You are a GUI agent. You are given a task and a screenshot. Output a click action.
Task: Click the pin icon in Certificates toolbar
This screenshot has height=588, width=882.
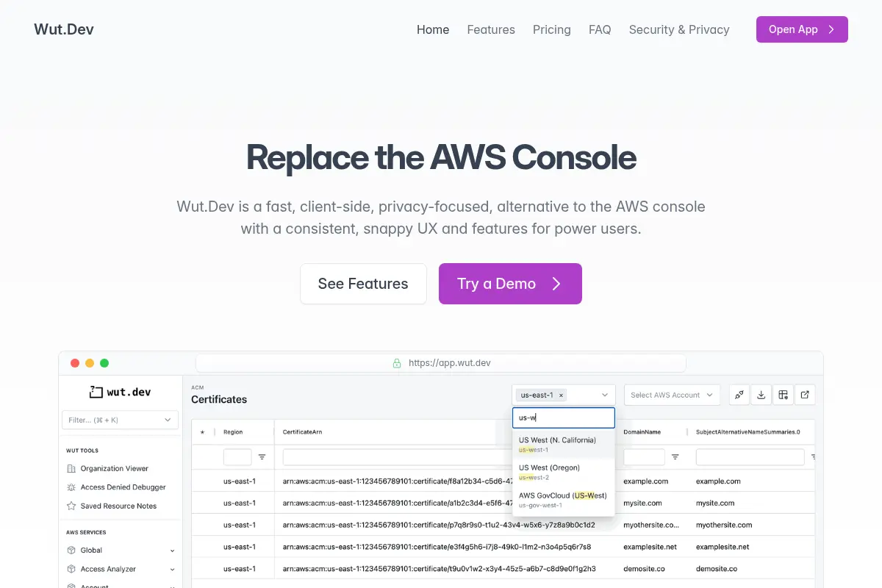pos(739,395)
